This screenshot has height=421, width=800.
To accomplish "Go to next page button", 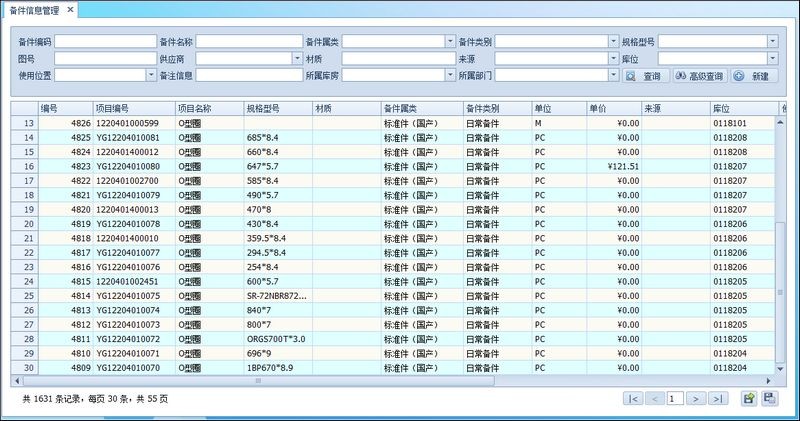I will [x=695, y=399].
